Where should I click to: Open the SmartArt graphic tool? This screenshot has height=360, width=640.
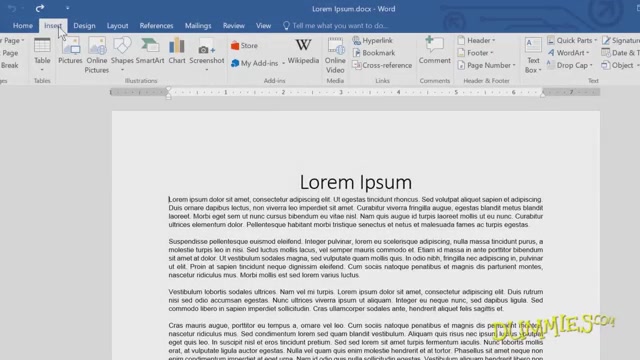click(x=150, y=51)
